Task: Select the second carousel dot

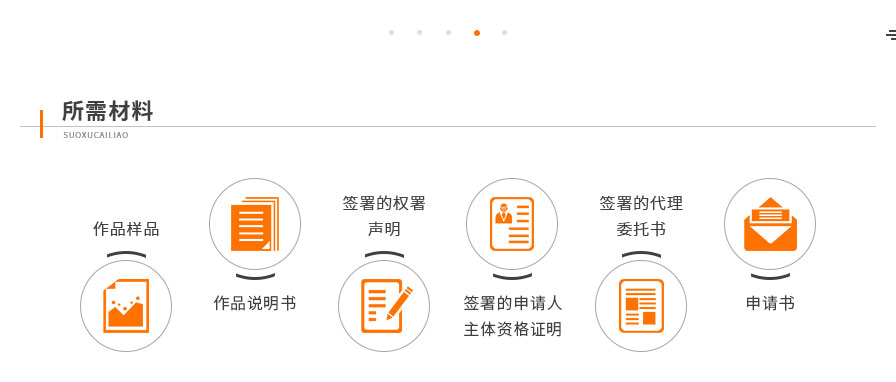Action: [x=419, y=33]
